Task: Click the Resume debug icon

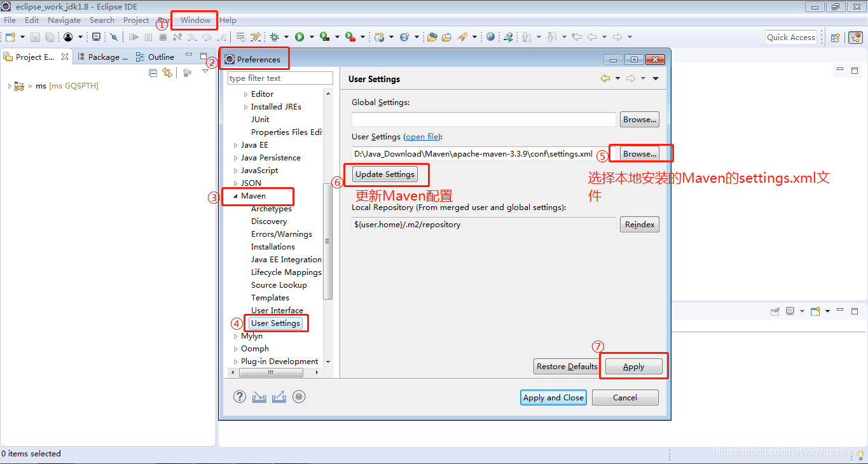Action: (134, 37)
